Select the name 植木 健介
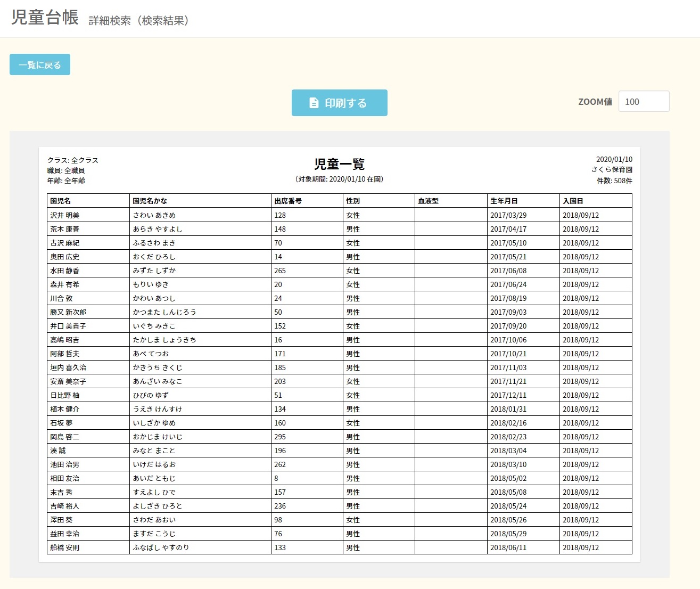The image size is (700, 589). (x=65, y=409)
